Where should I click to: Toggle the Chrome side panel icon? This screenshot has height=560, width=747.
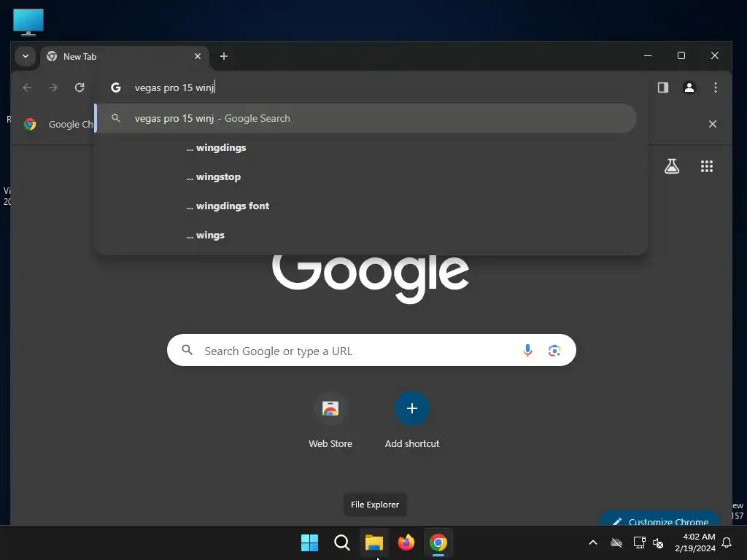tap(662, 87)
